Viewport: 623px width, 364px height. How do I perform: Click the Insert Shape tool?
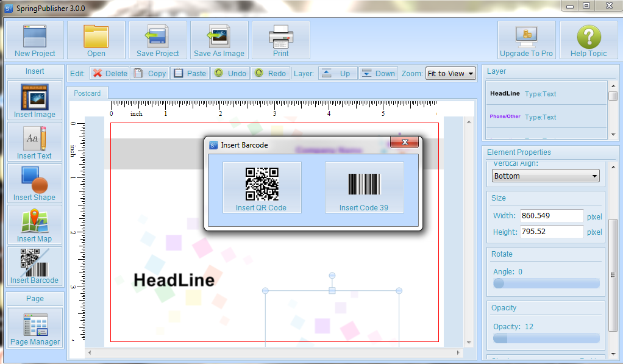pos(35,184)
